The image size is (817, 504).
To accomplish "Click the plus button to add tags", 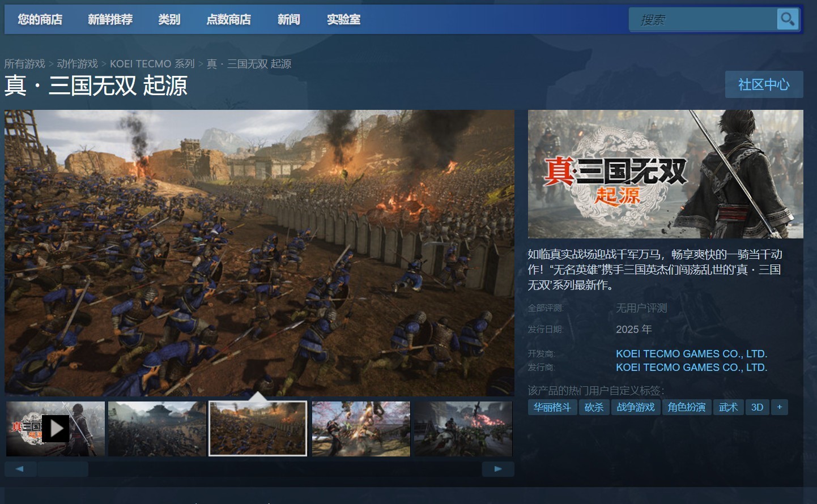I will [x=779, y=407].
